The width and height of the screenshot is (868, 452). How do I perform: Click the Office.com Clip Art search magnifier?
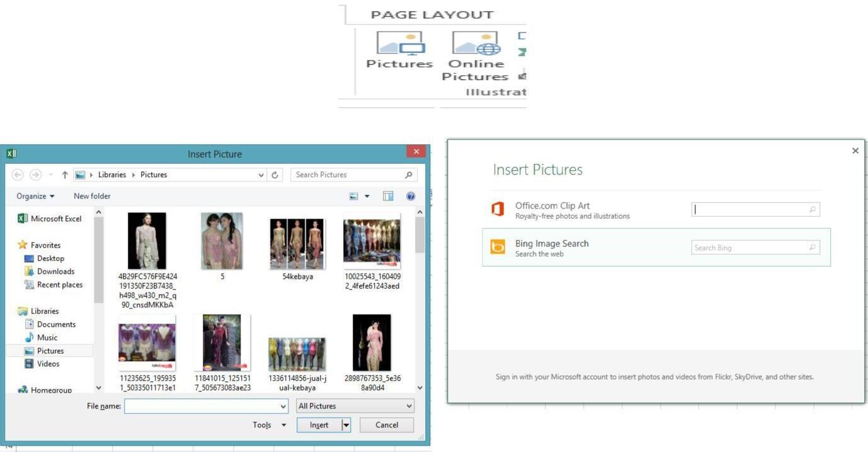(x=813, y=209)
